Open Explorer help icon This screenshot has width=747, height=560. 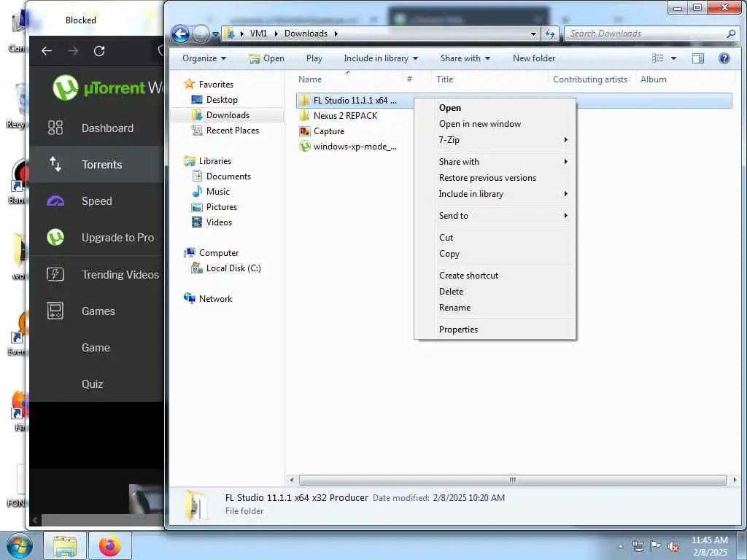(x=724, y=58)
